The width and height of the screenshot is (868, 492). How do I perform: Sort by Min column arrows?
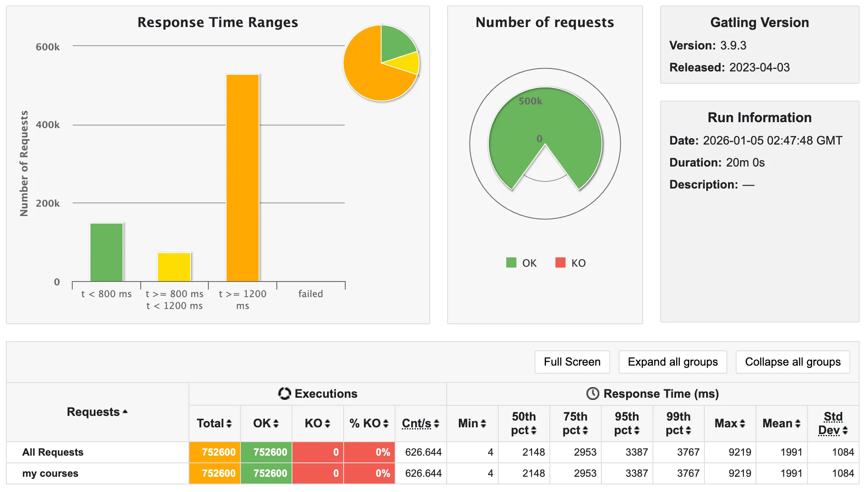point(483,424)
